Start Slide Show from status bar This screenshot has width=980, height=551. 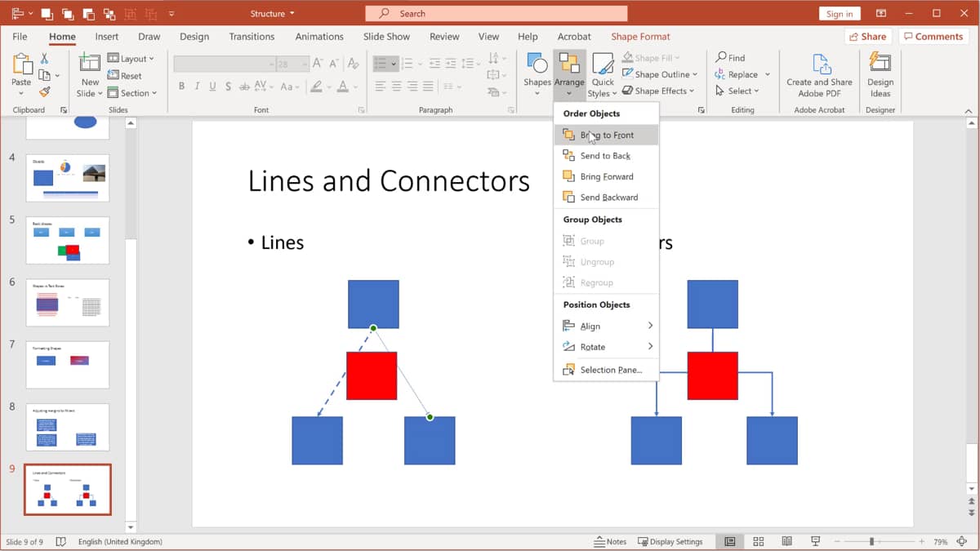(815, 542)
